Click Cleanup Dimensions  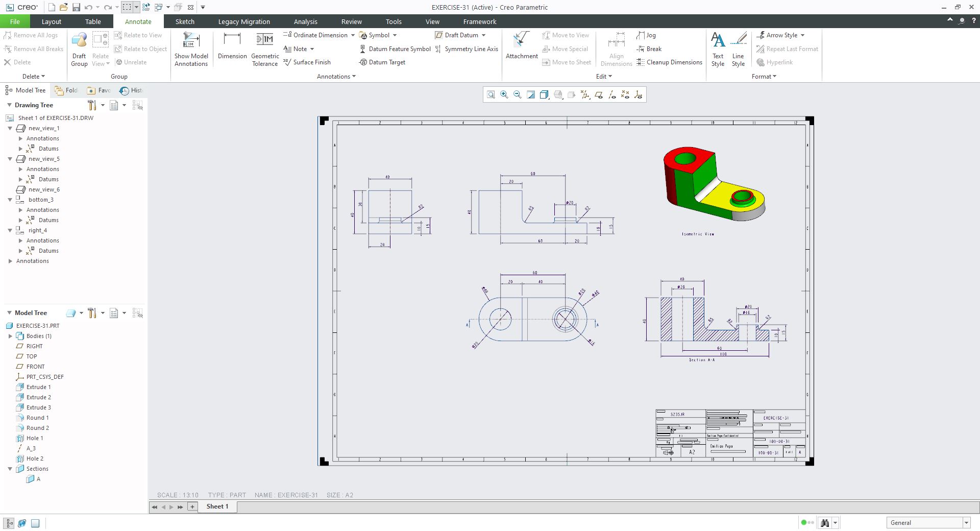(x=670, y=62)
